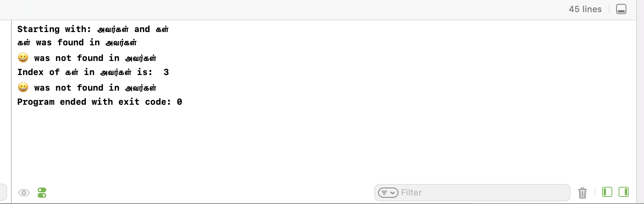Viewport: 644px width, 204px height.
Task: Toggle console metadata with the green switch icon
Action: pyautogui.click(x=42, y=193)
